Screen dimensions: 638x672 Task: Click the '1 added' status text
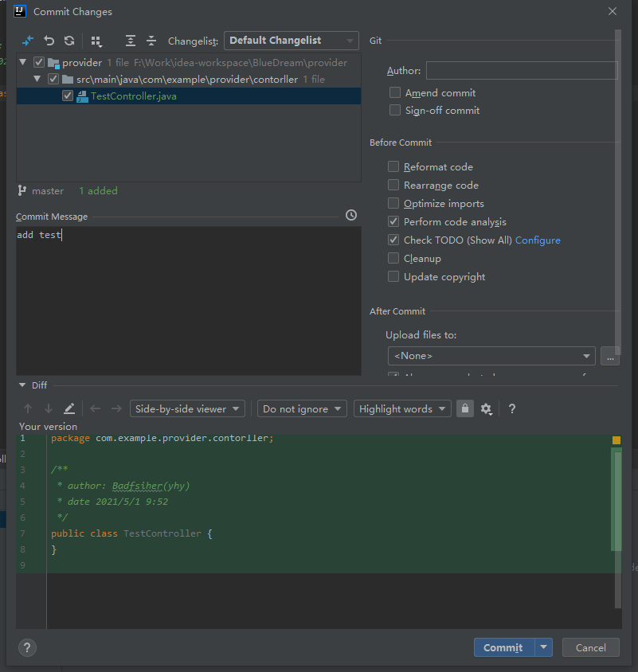[98, 191]
